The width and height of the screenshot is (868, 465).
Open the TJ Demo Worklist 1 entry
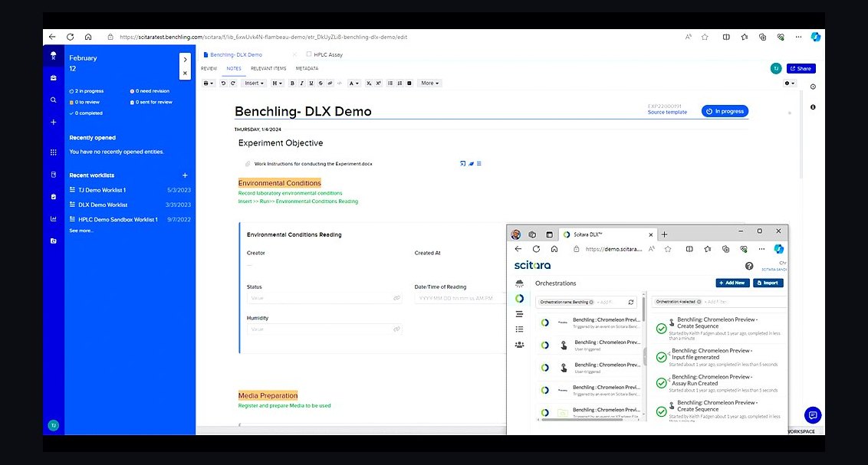tap(102, 190)
